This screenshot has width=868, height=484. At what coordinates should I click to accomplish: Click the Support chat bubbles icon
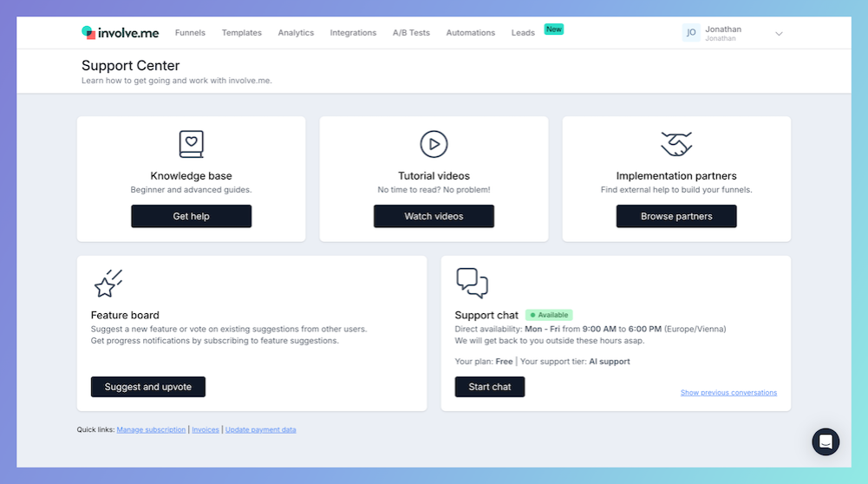coord(472,283)
